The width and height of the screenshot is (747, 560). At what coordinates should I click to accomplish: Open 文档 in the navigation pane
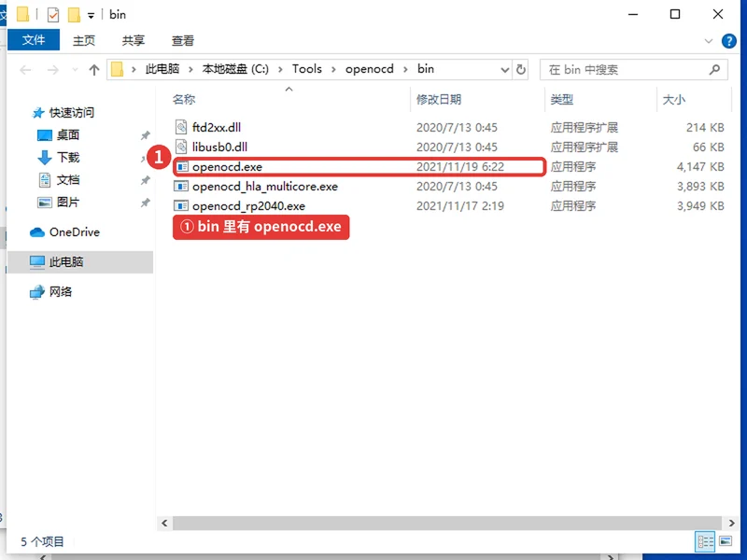point(67,179)
